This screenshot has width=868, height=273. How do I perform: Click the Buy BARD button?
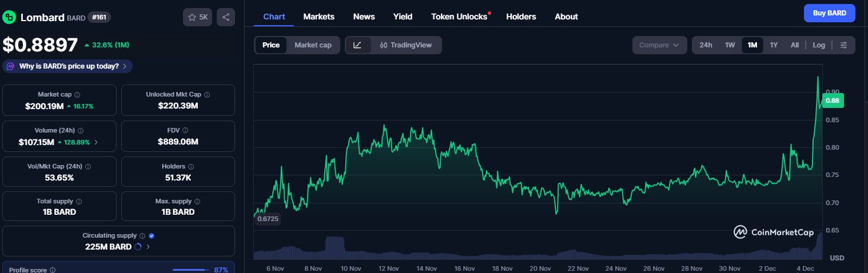829,13
